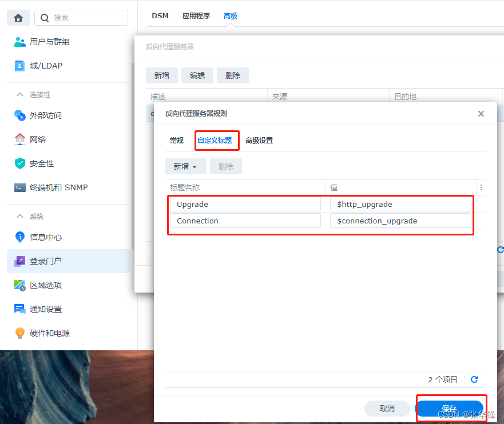This screenshot has width=504, height=424.
Task: Go to the Control Panel home icon
Action: click(18, 18)
